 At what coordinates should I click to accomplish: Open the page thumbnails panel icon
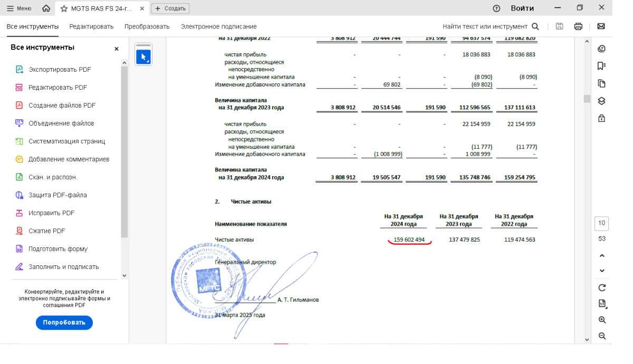pos(601,83)
